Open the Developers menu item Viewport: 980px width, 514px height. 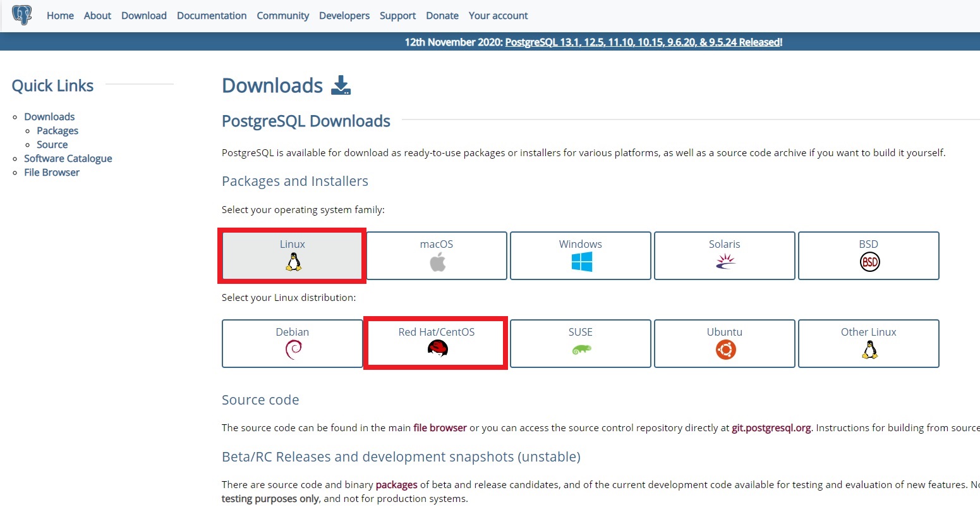344,16
